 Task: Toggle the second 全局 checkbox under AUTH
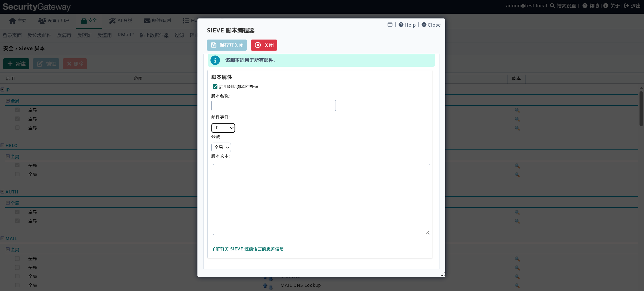point(17,221)
